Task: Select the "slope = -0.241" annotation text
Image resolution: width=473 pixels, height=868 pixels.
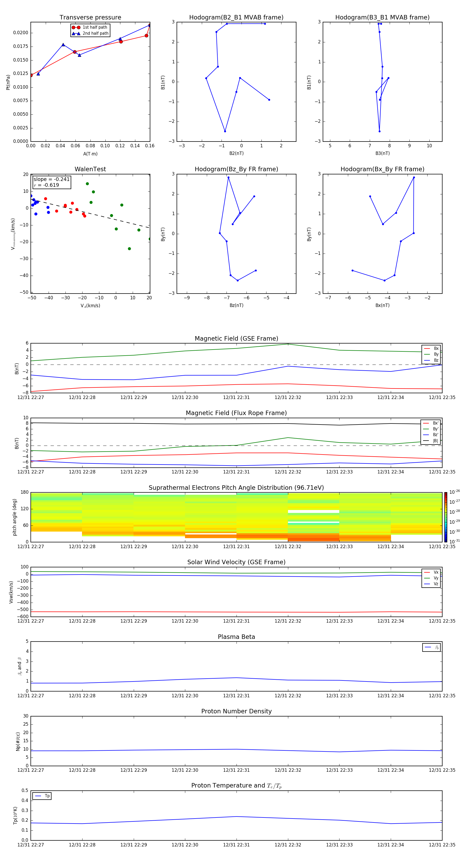Action: tap(52, 179)
